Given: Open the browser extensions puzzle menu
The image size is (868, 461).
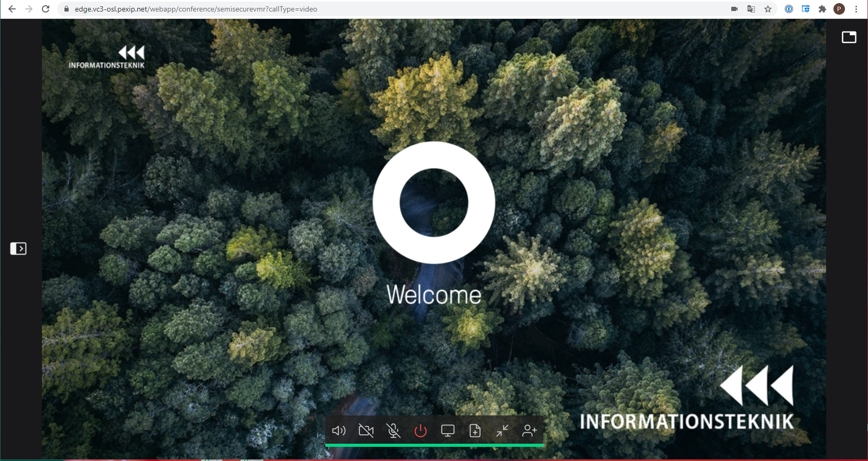Looking at the screenshot, I should (822, 9).
